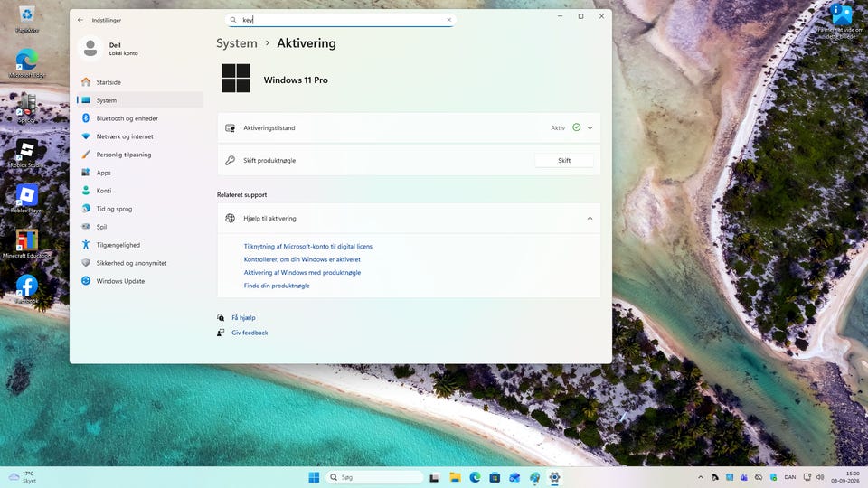Select the Microsoft Edge desktop shortcut

click(x=26, y=63)
